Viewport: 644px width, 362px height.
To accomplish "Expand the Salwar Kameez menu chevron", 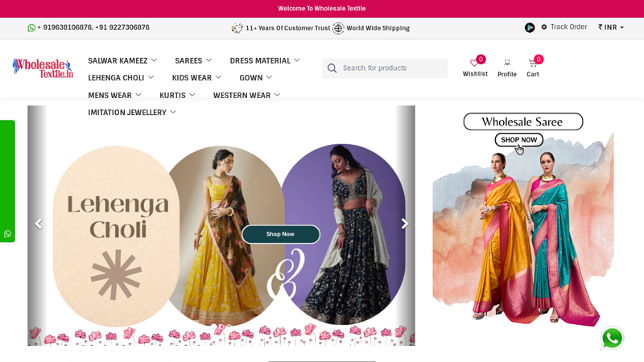I will [x=154, y=60].
